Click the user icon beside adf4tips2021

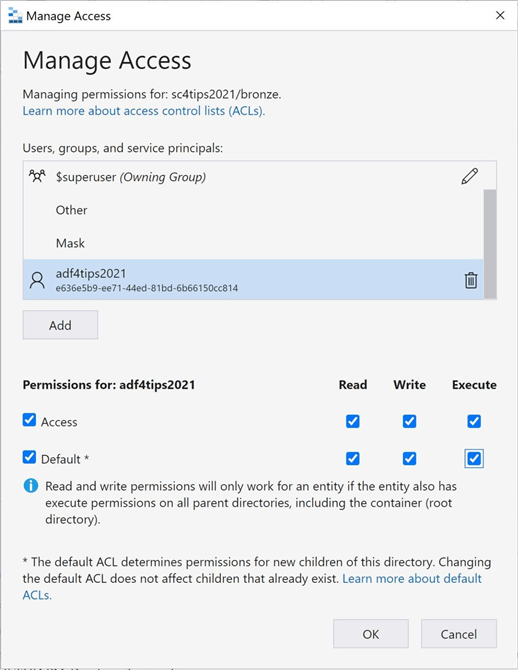pos(37,280)
